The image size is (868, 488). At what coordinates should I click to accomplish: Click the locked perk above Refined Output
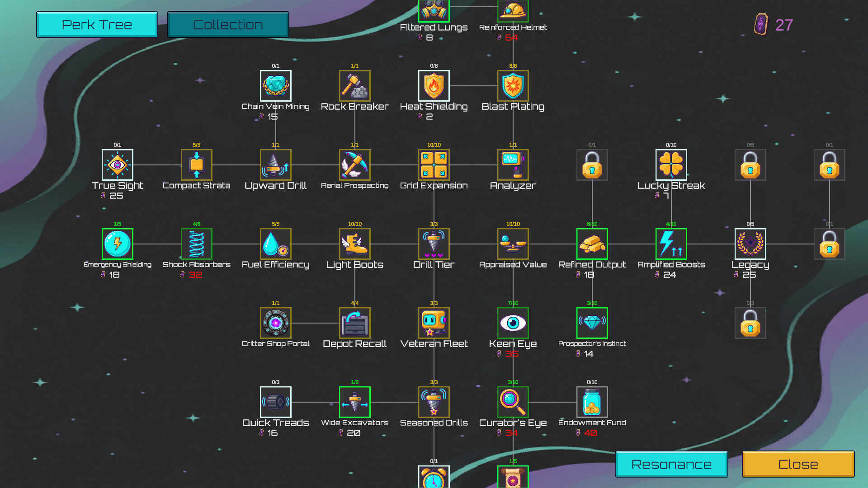tap(592, 165)
